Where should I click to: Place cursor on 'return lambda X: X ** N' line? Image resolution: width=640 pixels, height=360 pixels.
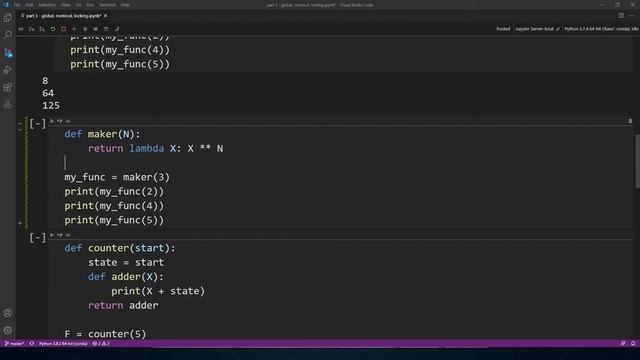(x=156, y=149)
